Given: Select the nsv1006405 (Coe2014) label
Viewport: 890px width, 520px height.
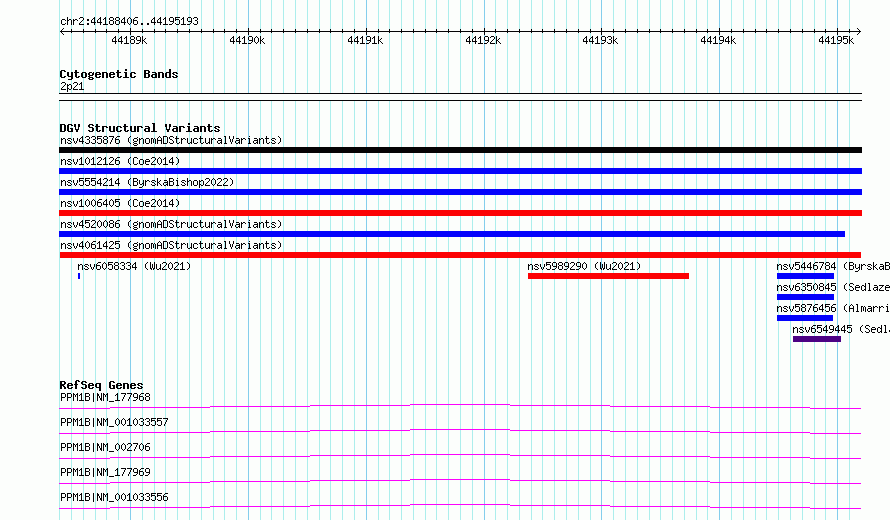Looking at the screenshot, I should [x=120, y=203].
